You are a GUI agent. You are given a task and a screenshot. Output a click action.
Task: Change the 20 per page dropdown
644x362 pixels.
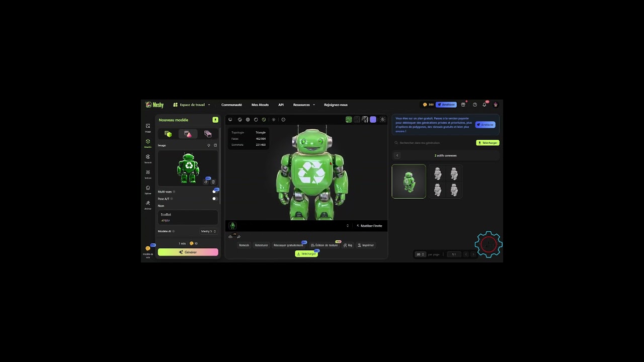421,254
